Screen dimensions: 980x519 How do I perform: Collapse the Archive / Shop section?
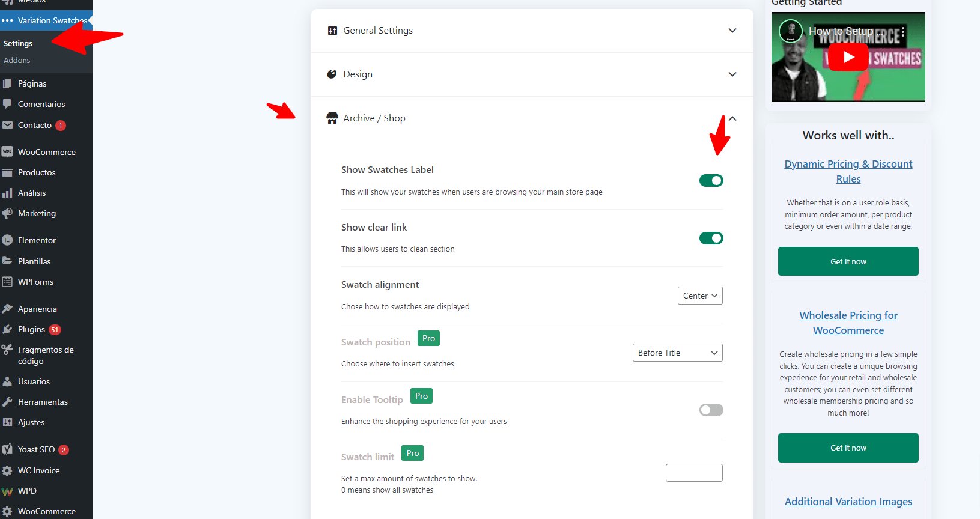point(732,118)
